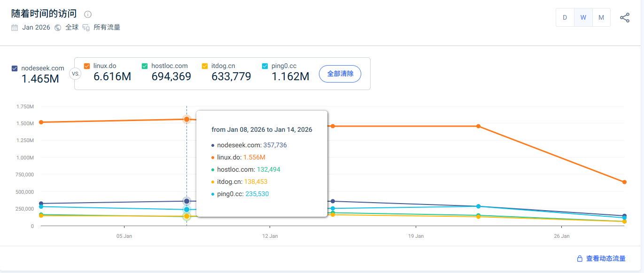644x273 pixels.
Task: Toggle the linux.do series checkbox
Action: point(87,66)
